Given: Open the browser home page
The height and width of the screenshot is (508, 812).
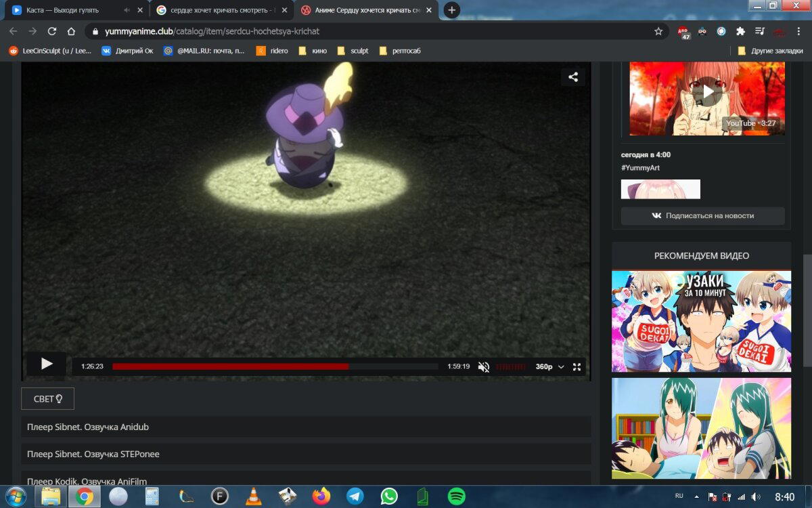Looking at the screenshot, I should (71, 31).
